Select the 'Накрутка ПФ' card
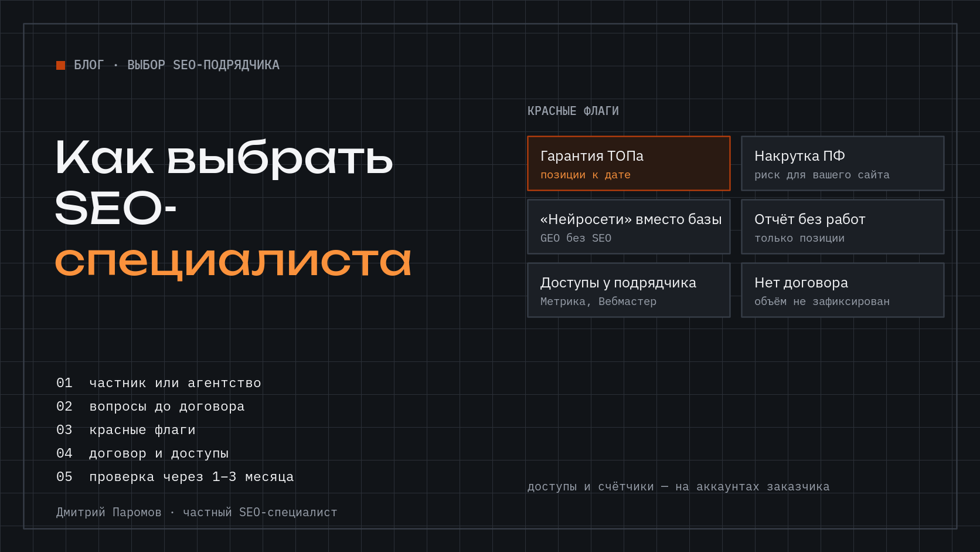 point(843,164)
